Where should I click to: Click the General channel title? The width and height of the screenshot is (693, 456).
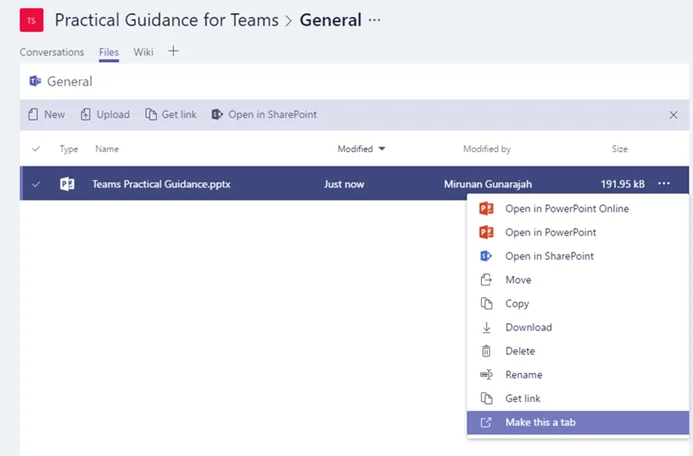point(331,20)
